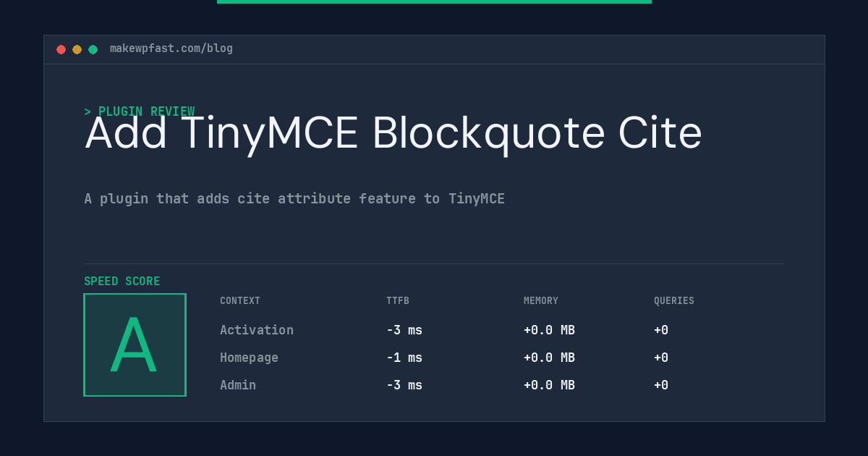This screenshot has height=456, width=868.
Task: Click the yellow minimize dot
Action: (x=77, y=49)
